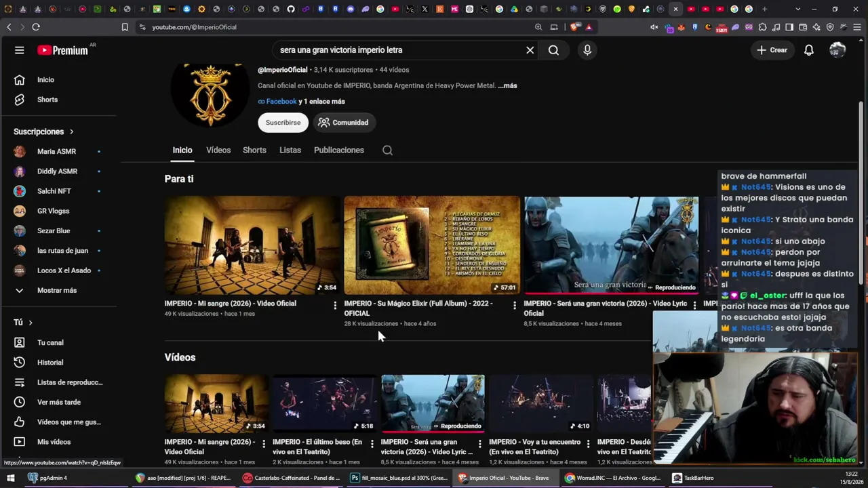
Task: Switch to the Listas tab
Action: coord(290,150)
